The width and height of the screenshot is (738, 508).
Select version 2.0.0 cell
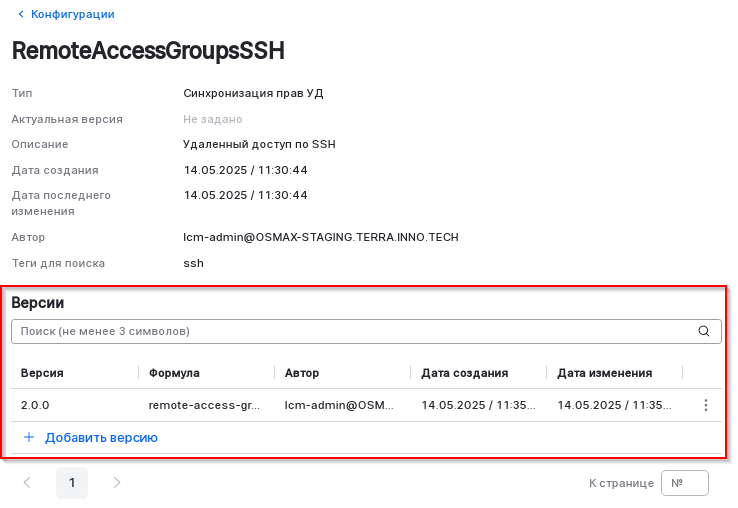tap(35, 405)
